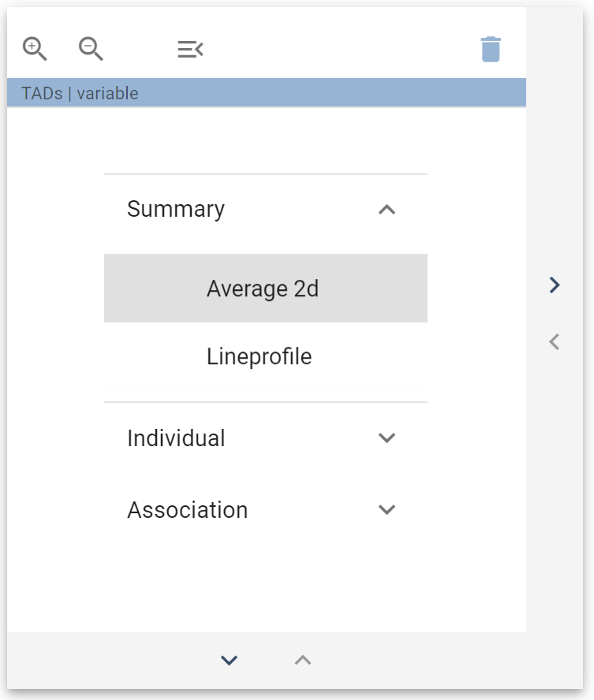
Task: Click the Individual heading label
Action: pos(176,438)
